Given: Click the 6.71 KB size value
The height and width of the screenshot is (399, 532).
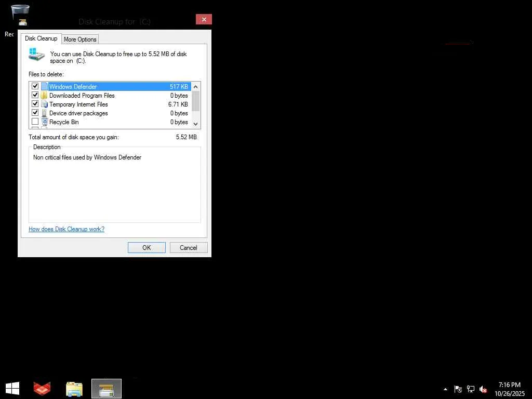Looking at the screenshot, I should coord(178,104).
